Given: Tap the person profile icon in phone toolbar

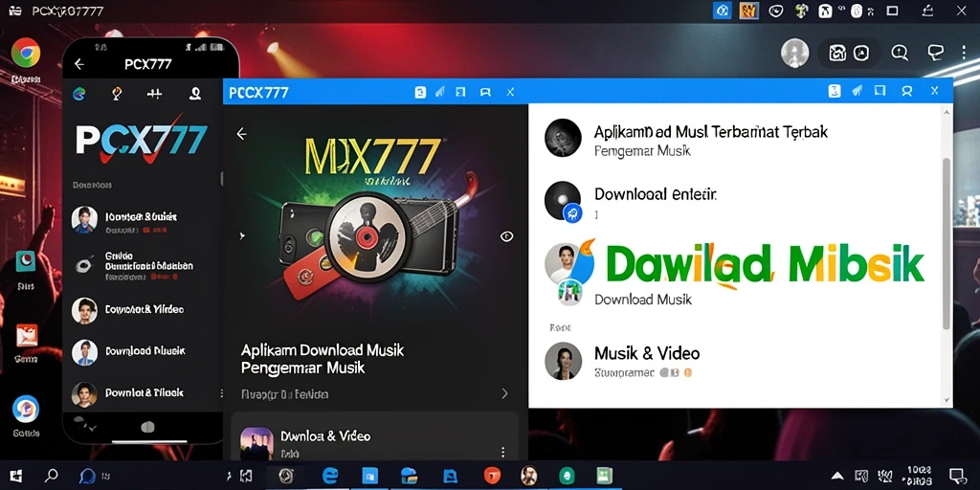Looking at the screenshot, I should click(x=195, y=94).
